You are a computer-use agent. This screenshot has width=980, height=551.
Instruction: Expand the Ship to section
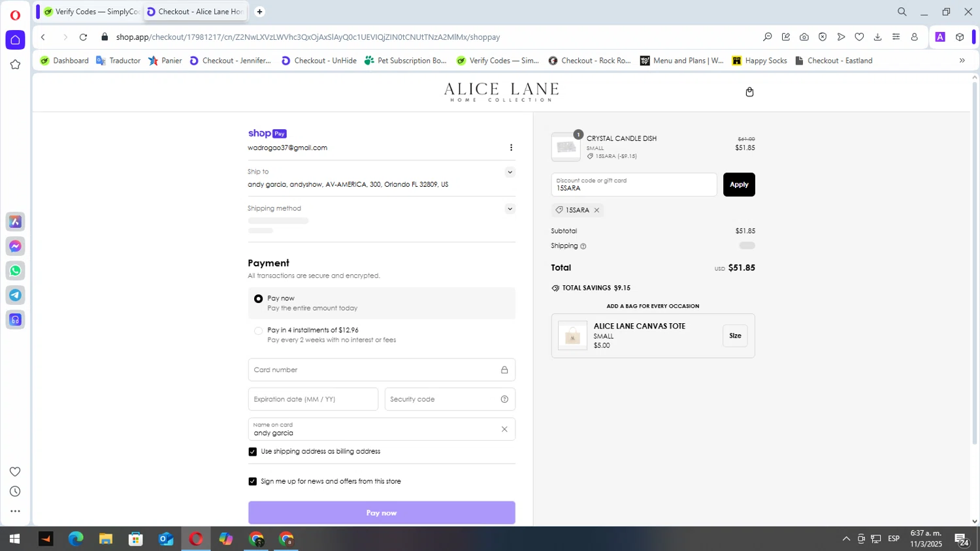click(510, 172)
